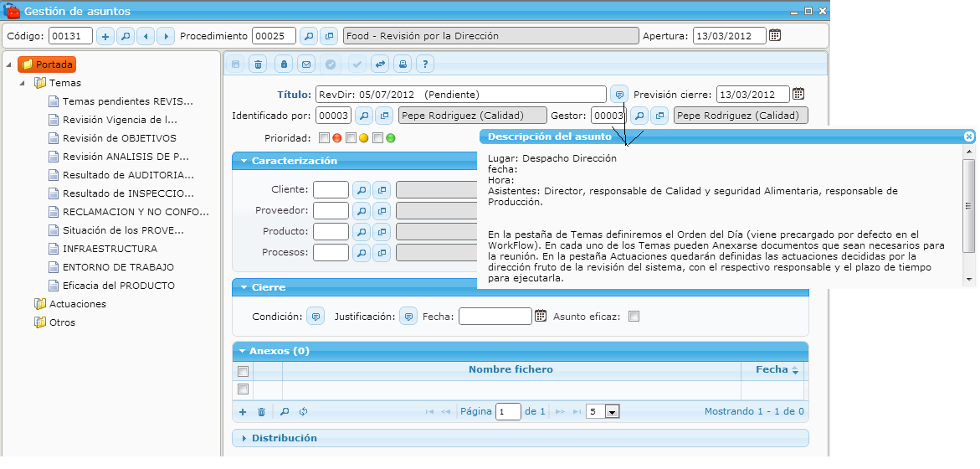Check the red priority checkbox
The width and height of the screenshot is (980, 469).
[x=324, y=137]
